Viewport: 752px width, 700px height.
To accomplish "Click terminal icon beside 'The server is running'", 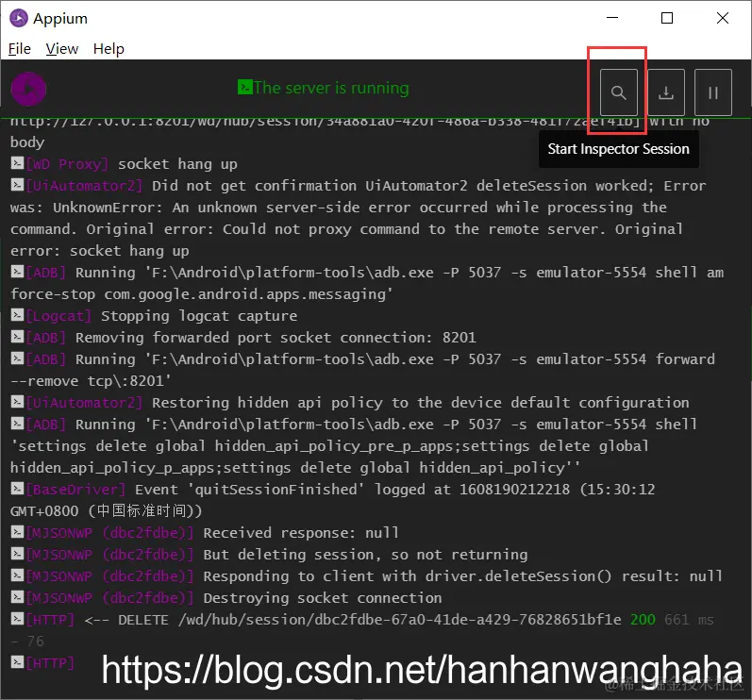I will 244,87.
